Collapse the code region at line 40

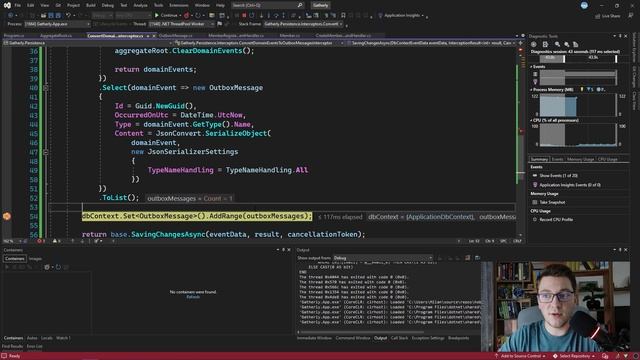tap(46, 88)
